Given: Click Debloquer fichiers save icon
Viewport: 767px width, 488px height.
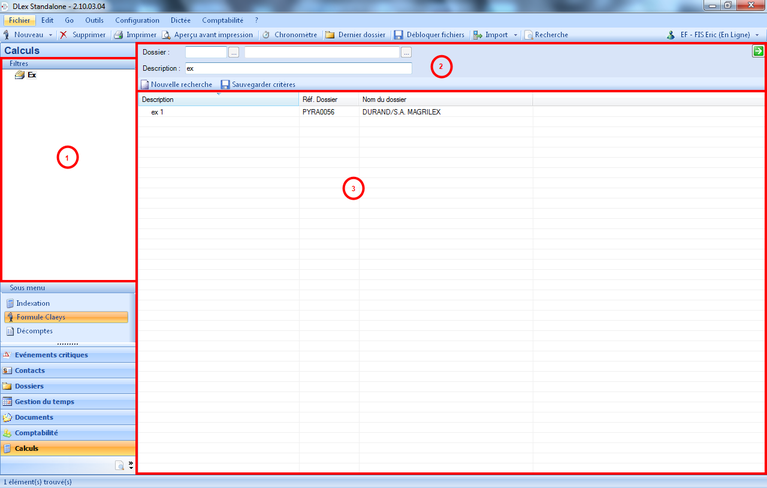Looking at the screenshot, I should [399, 35].
